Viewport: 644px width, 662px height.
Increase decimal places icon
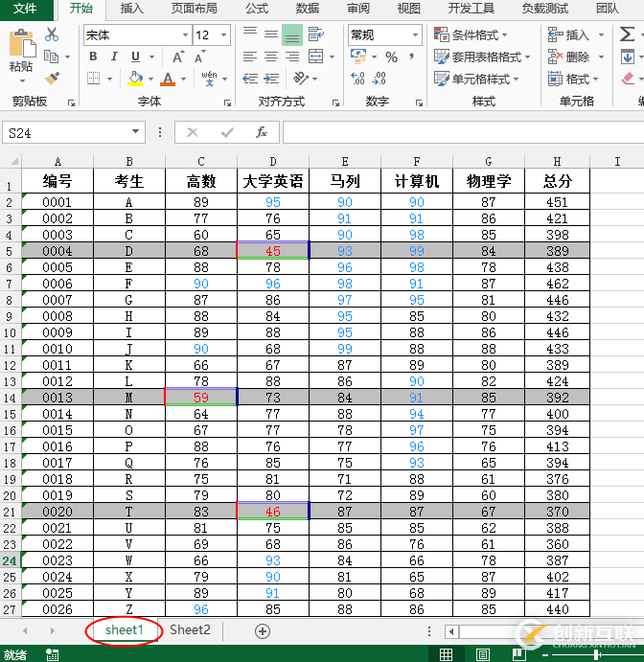pos(357,79)
